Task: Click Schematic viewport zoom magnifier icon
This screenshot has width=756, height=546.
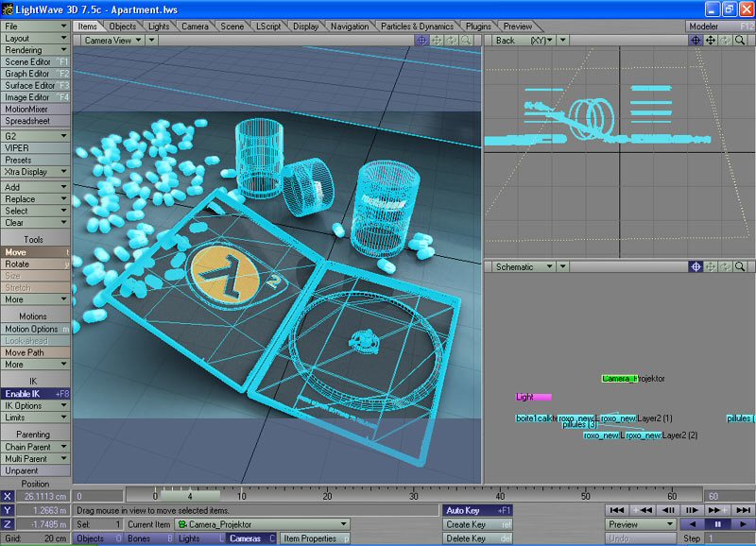Action: [740, 266]
